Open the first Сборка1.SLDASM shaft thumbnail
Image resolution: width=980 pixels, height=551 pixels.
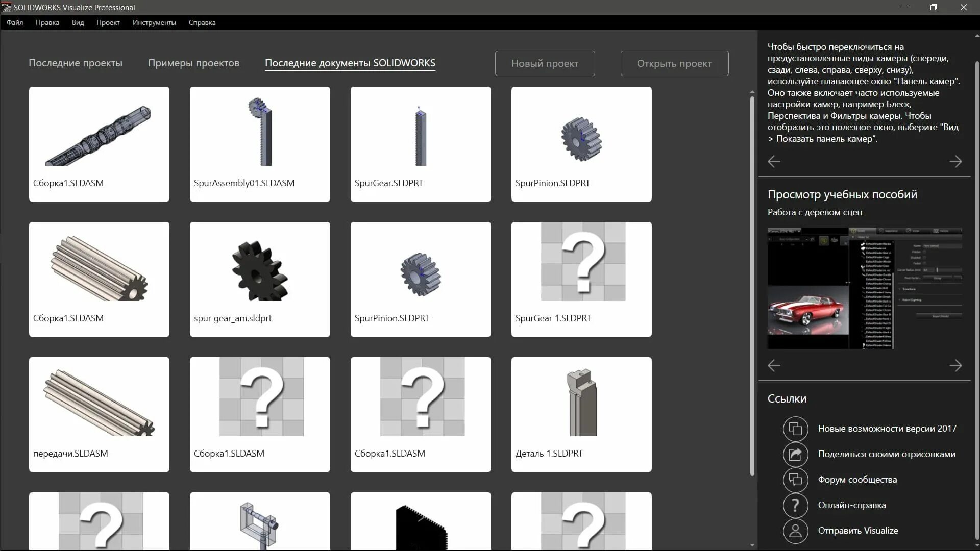coord(99,144)
